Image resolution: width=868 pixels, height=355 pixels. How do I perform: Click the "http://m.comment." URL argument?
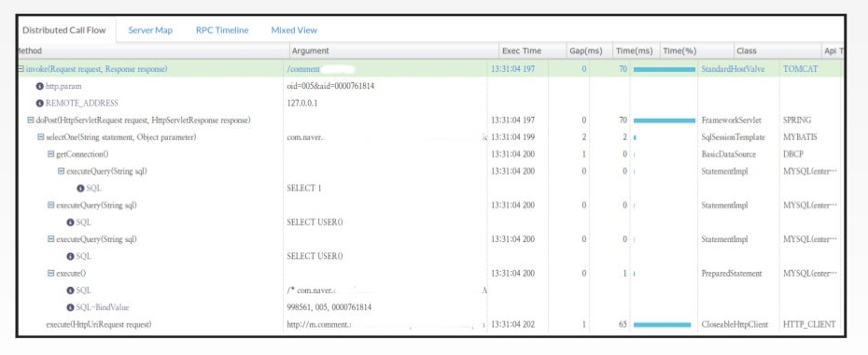(x=319, y=324)
